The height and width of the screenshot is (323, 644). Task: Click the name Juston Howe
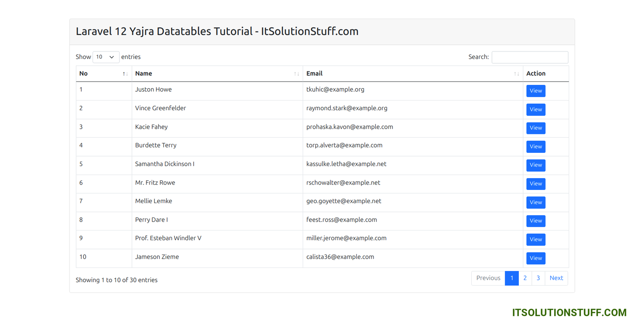coord(153,90)
